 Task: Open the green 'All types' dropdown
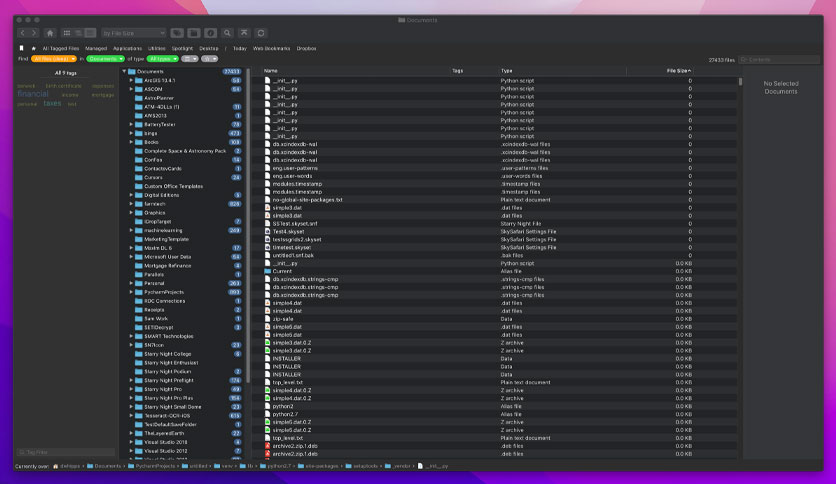(163, 59)
